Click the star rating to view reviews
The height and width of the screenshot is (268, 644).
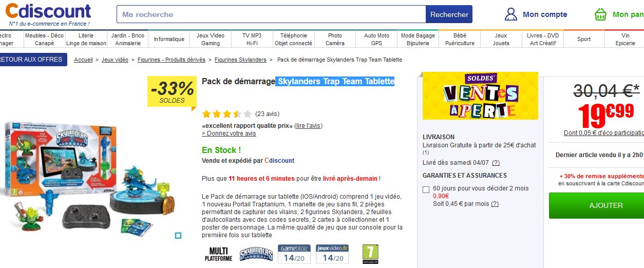tap(227, 114)
